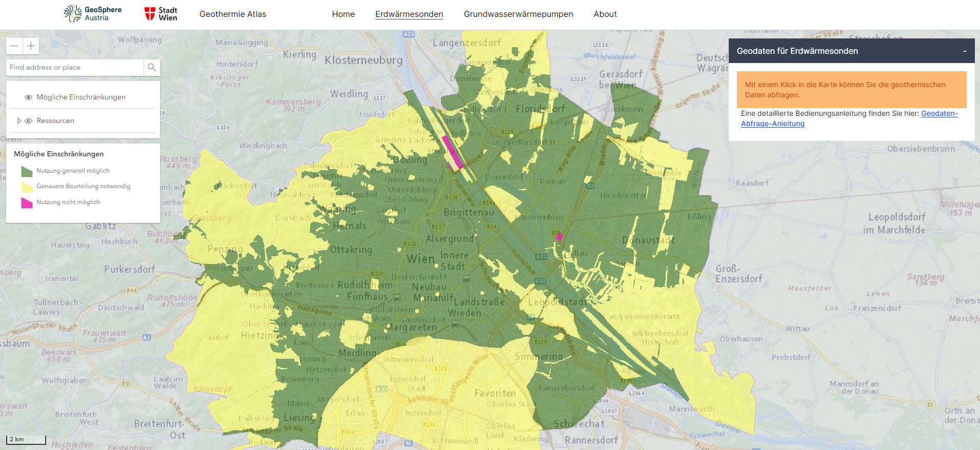980x450 pixels.
Task: Select the Mögliche Einschränkungen layer name
Action: 81,97
